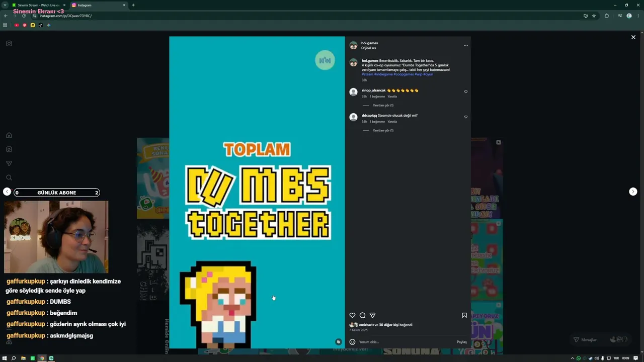The height and width of the screenshot is (362, 644).
Task: Switch the TUR keyboard language
Action: pyautogui.click(x=616, y=358)
